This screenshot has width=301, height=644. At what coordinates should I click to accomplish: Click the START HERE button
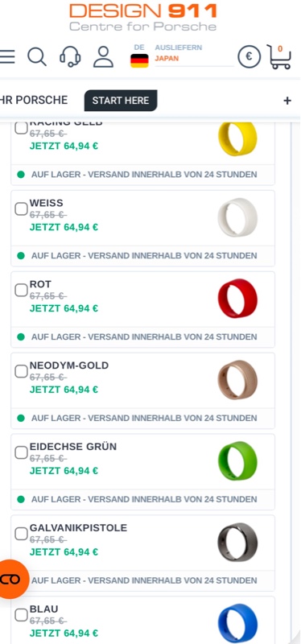121,101
